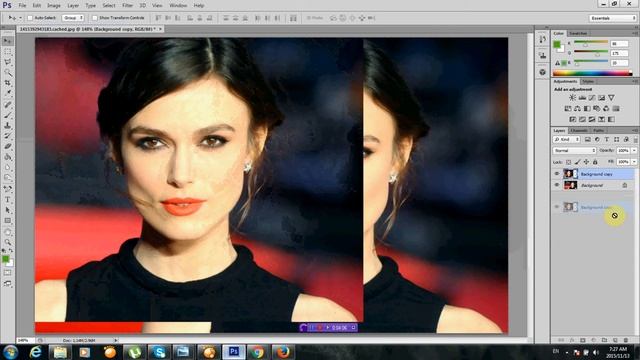Select the Pen tool
Viewport: 640px width, 360px height.
point(8,189)
